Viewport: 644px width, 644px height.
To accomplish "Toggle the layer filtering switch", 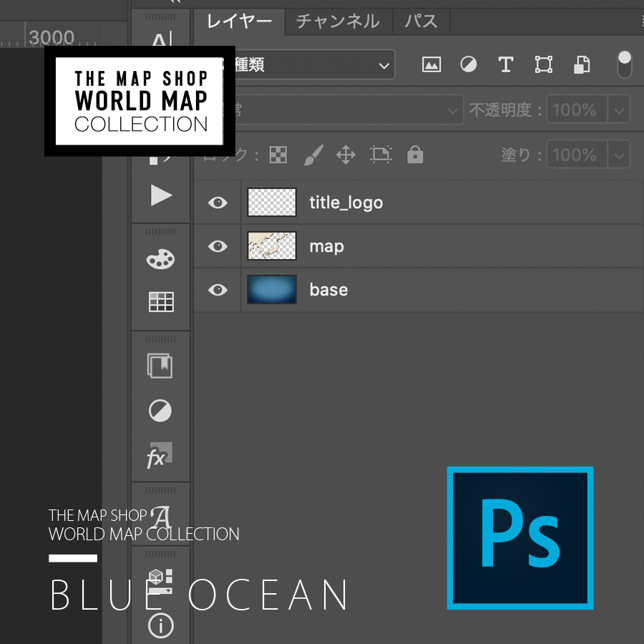I will (624, 64).
